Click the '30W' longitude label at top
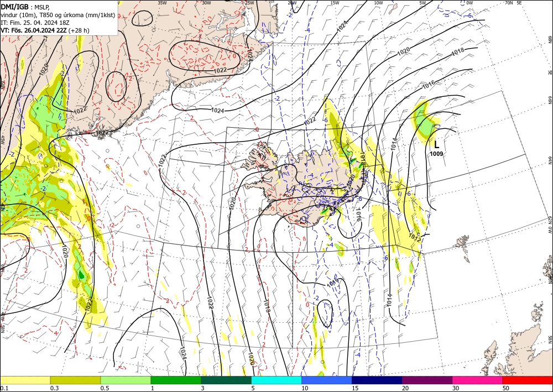Image resolution: width=553 pixels, height=392 pixels. tap(207, 3)
